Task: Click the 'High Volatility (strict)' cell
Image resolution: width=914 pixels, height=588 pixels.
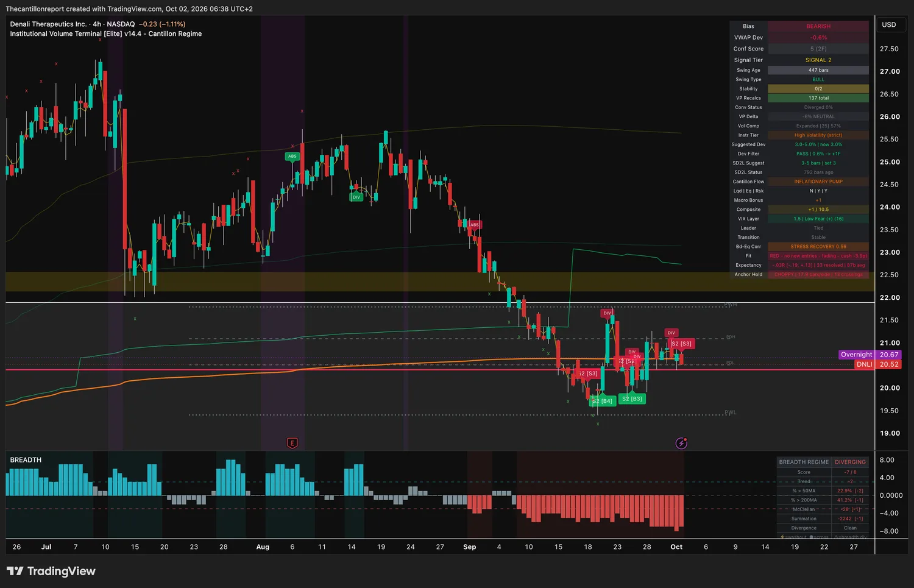Action: point(818,135)
